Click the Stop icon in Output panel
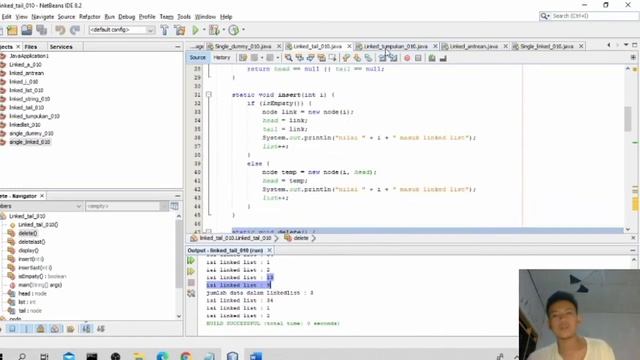The height and width of the screenshot is (360, 640). pos(191,282)
